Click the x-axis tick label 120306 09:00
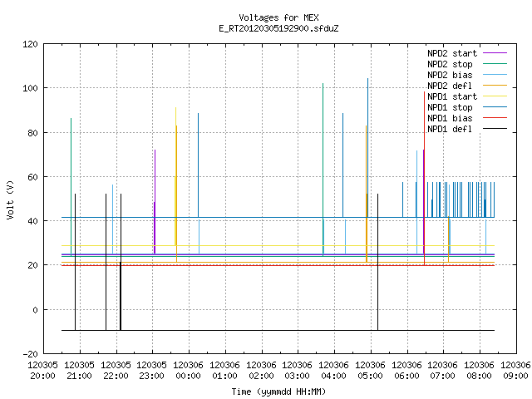This screenshot has width=532, height=399. pos(515,371)
